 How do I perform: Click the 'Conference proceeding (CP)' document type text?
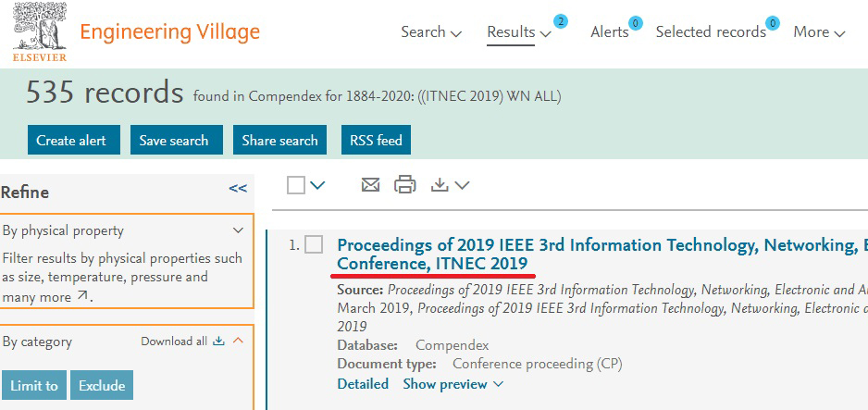(x=538, y=364)
